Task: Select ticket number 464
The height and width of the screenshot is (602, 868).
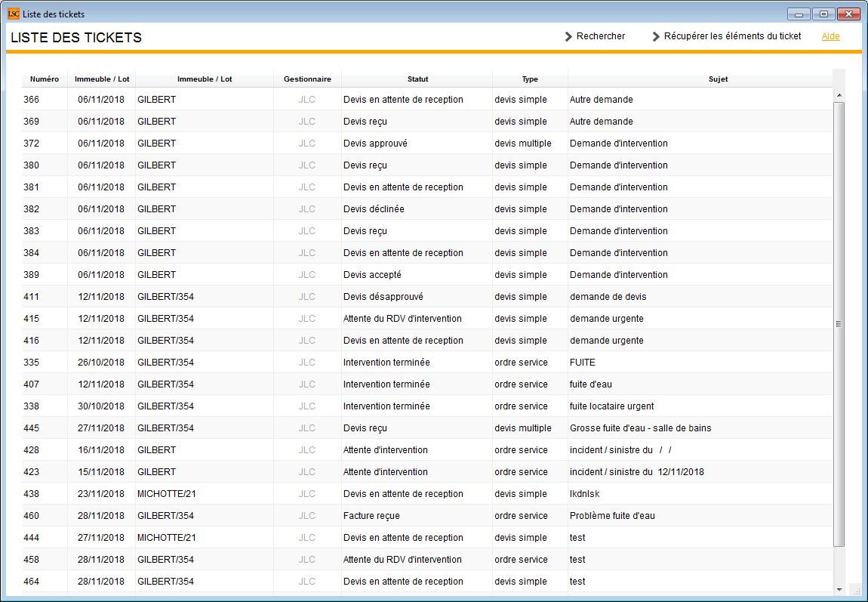Action: coord(32,582)
